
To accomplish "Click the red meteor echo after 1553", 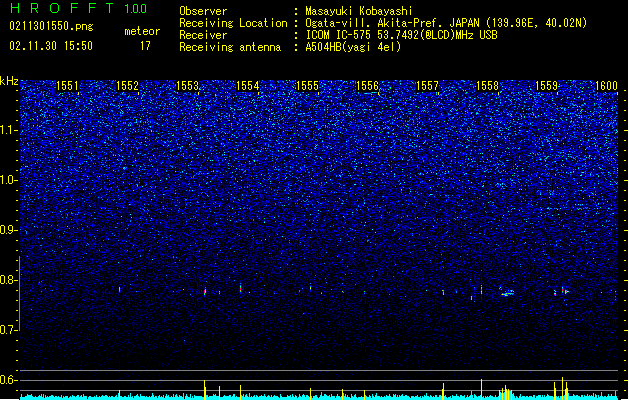I will click(x=205, y=291).
